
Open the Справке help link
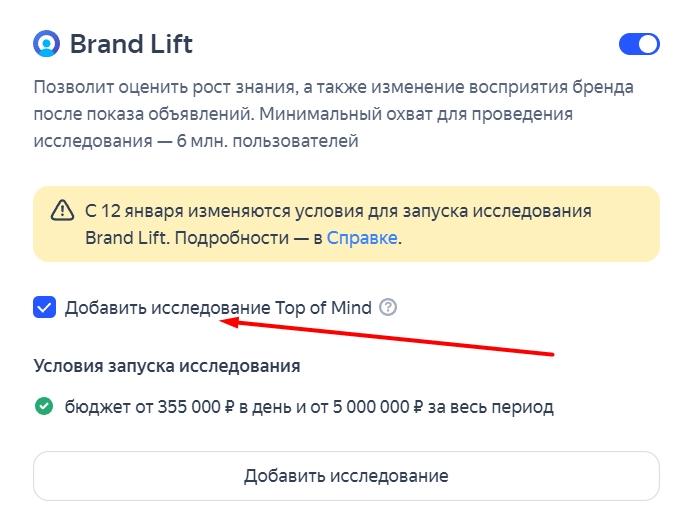pyautogui.click(x=362, y=238)
